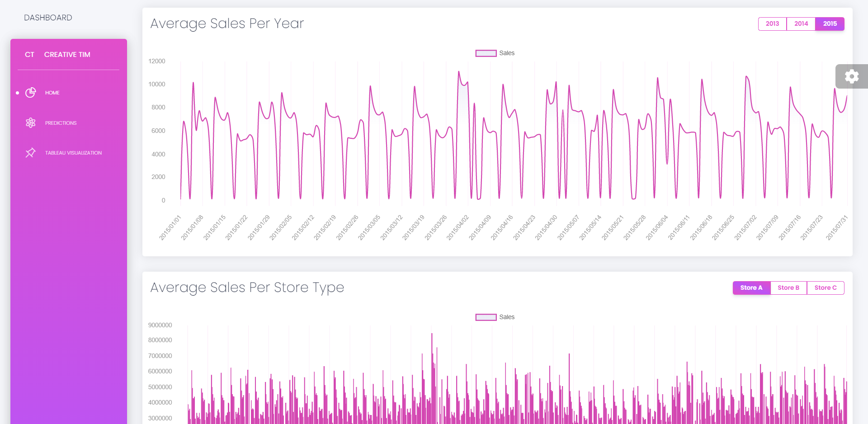
Task: Click the 2015/01/01 x-axis label
Action: [170, 228]
